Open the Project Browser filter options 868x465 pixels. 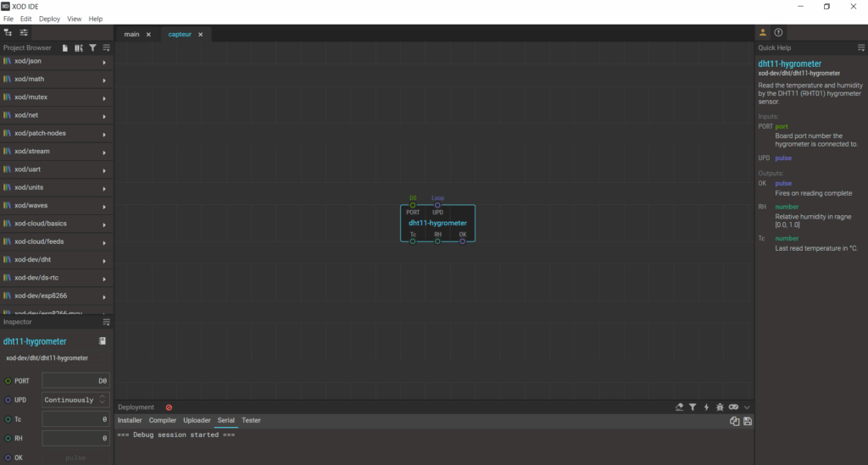pyautogui.click(x=92, y=48)
